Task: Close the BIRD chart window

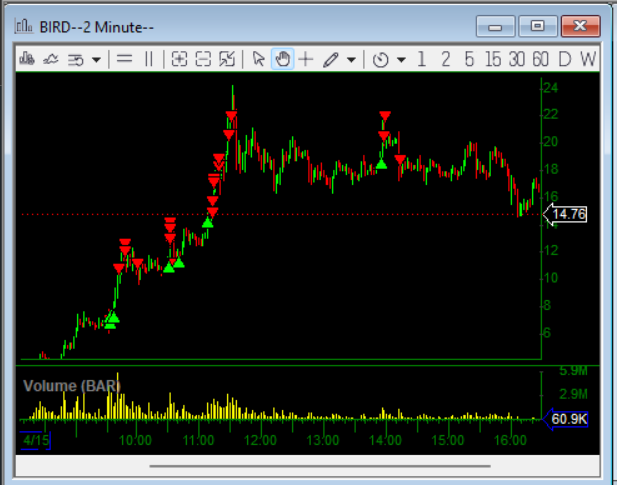Action: pos(580,26)
